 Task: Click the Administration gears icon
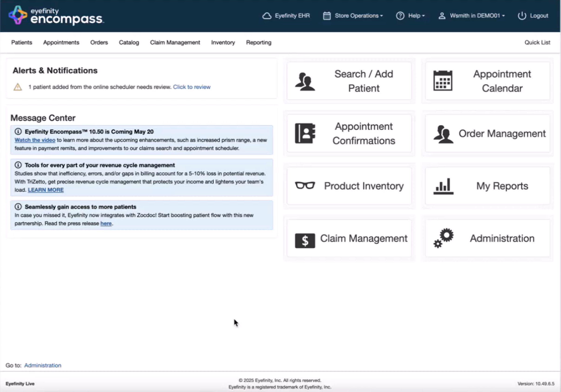443,238
